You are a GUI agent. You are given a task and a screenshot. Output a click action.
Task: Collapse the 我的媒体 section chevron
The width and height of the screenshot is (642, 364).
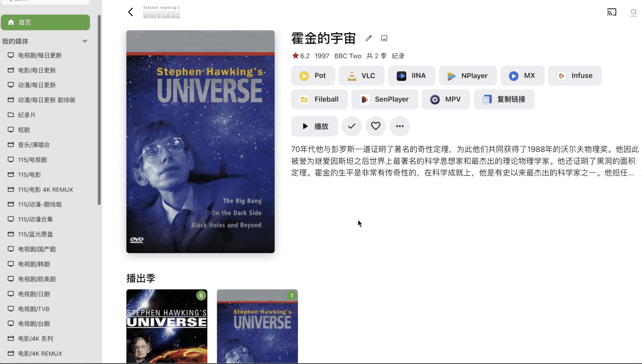pyautogui.click(x=85, y=41)
